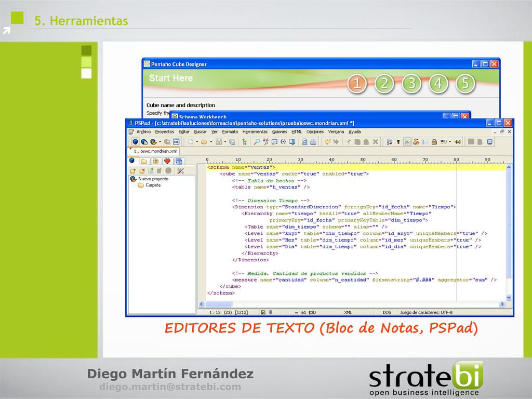
Task: Click the matching bracket braces icon
Action: (283, 141)
